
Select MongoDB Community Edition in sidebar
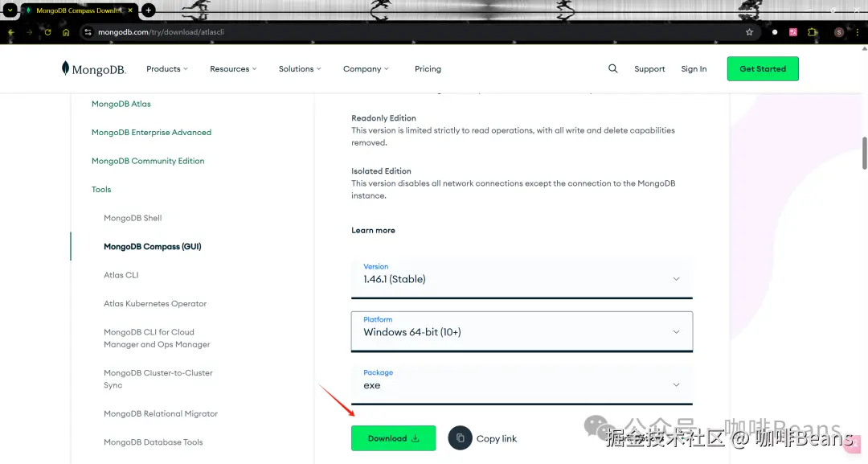pyautogui.click(x=148, y=161)
